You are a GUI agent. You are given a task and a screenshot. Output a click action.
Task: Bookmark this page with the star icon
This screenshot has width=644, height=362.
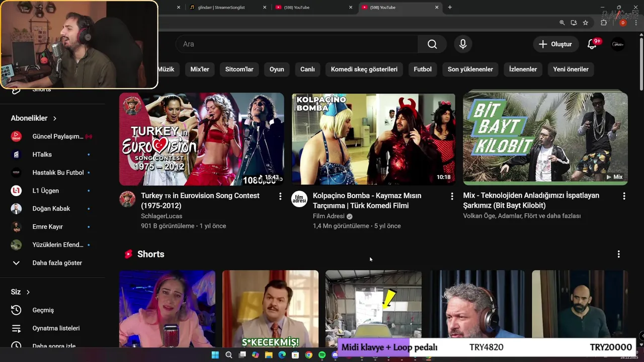click(586, 23)
